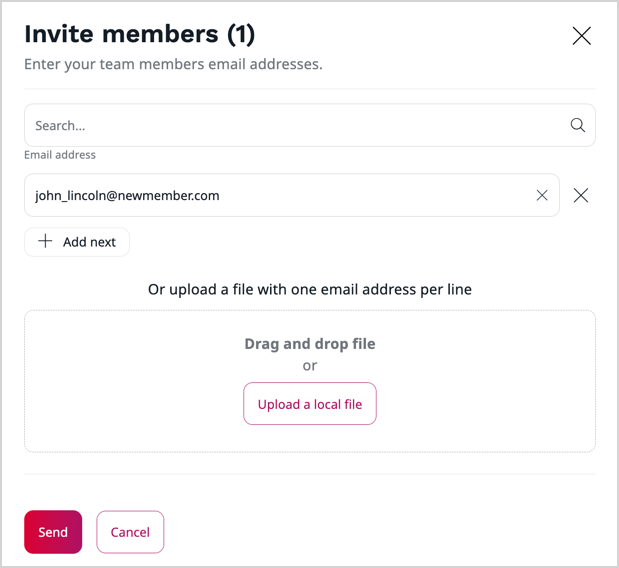
Task: Click the plus icon beside Add next
Action: pyautogui.click(x=45, y=242)
